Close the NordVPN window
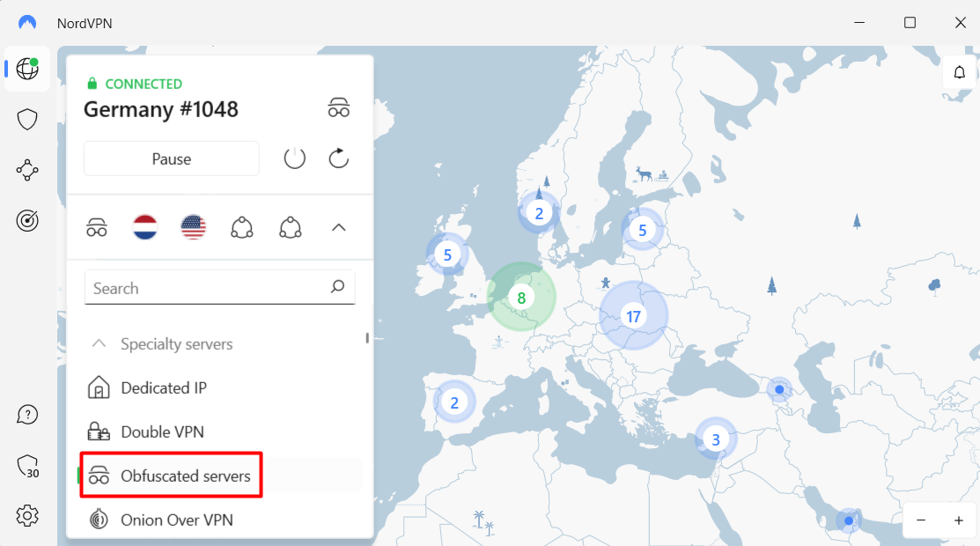Image resolution: width=980 pixels, height=546 pixels. coord(961,23)
